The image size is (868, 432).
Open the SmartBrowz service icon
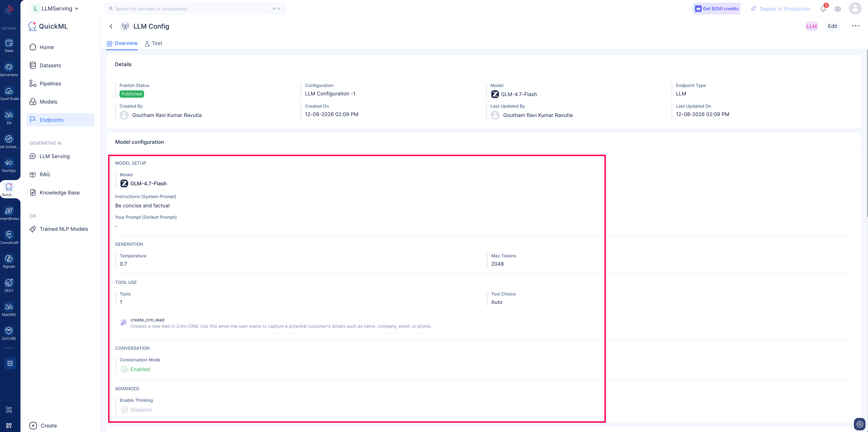tap(9, 211)
